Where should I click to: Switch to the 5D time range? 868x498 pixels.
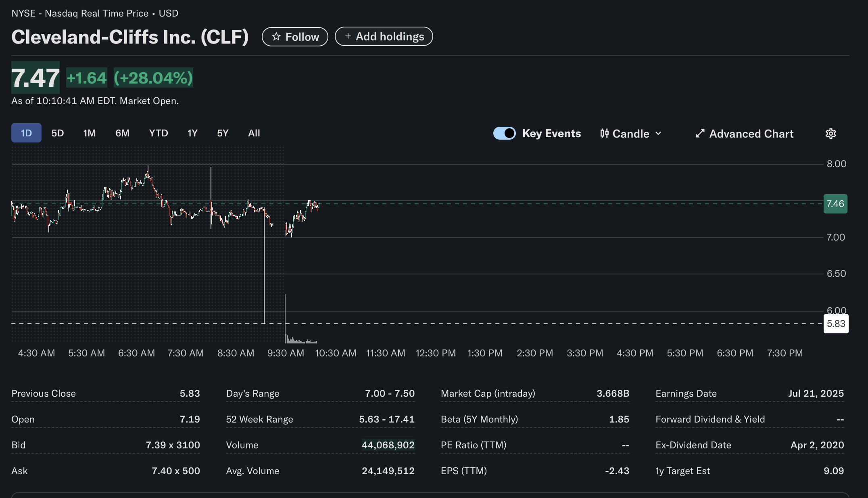click(58, 133)
